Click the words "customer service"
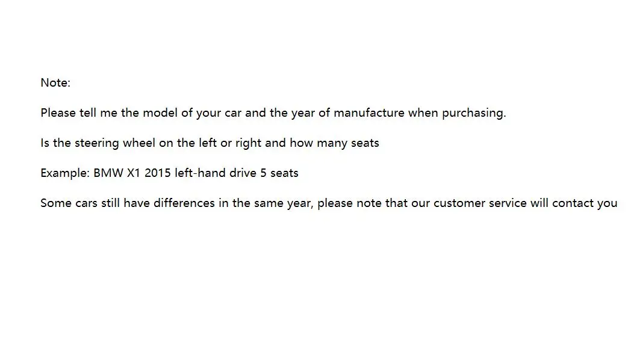The height and width of the screenshot is (364, 640). 480,203
